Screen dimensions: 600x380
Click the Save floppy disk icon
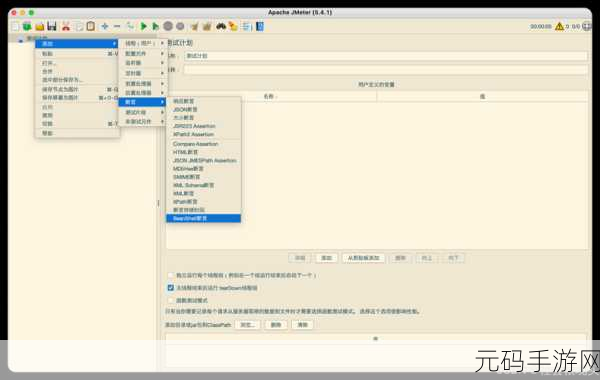pos(52,26)
